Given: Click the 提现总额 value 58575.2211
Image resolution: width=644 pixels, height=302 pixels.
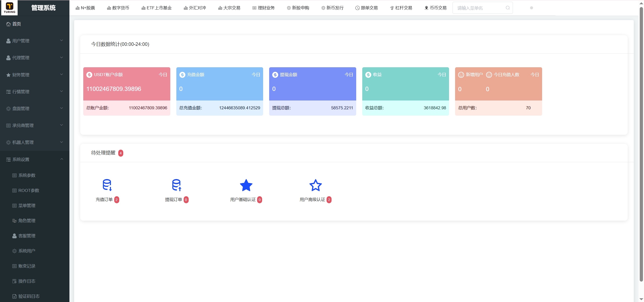Looking at the screenshot, I should click(342, 108).
